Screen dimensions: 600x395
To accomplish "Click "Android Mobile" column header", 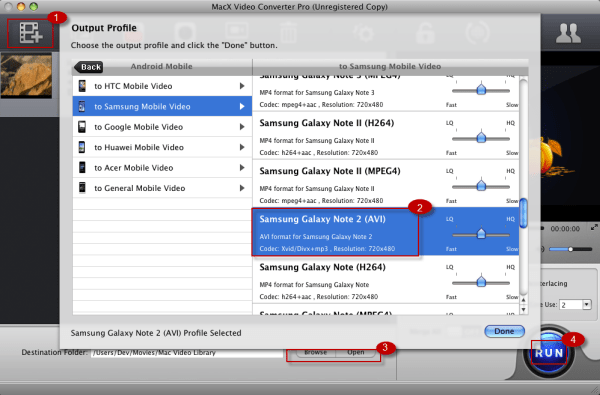I will tap(161, 67).
